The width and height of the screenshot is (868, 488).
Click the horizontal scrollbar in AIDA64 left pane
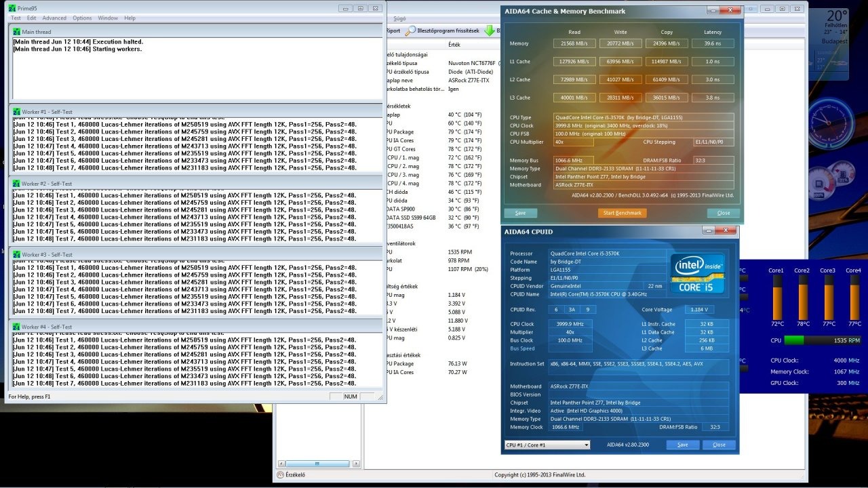pos(319,464)
